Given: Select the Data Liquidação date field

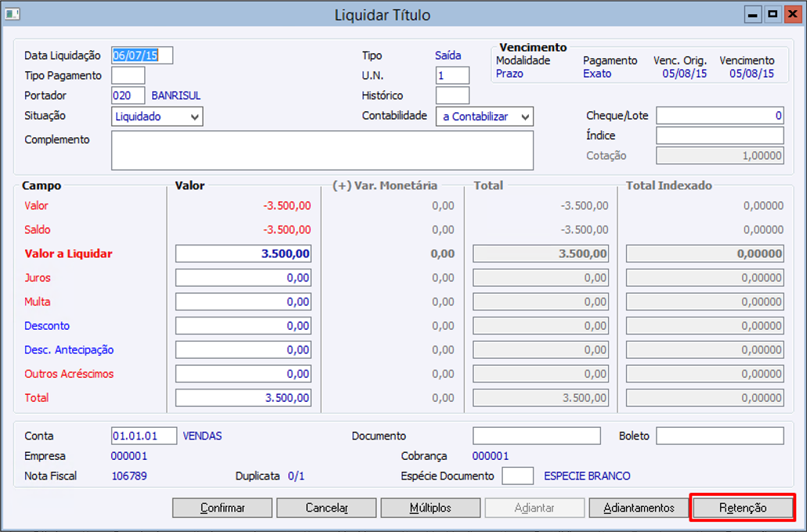Looking at the screenshot, I should point(142,55).
